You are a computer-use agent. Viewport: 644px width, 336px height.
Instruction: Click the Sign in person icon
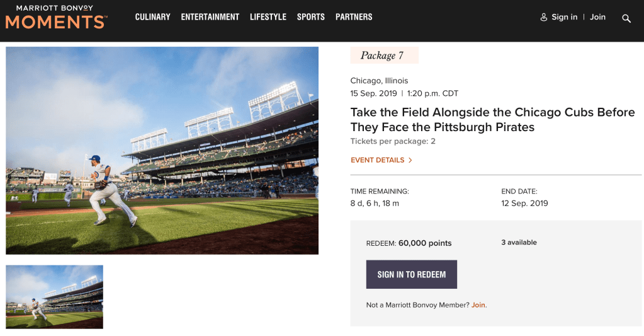coord(544,17)
